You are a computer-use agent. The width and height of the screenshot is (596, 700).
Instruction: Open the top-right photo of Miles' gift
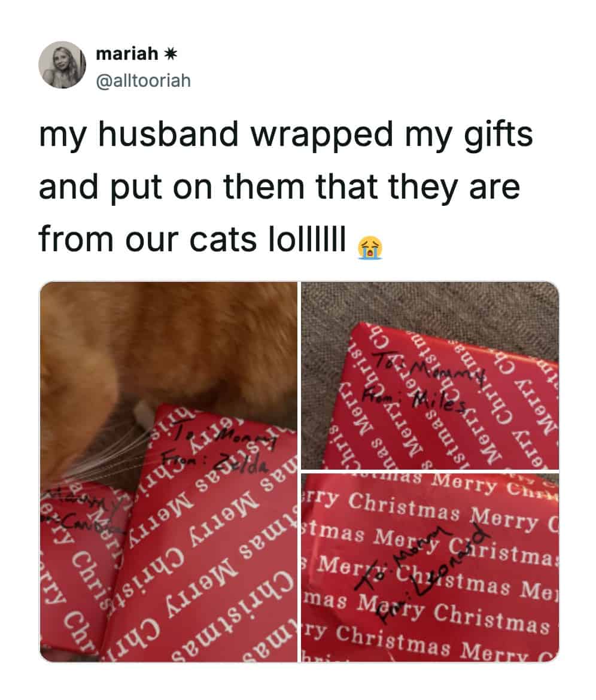[x=430, y=376]
